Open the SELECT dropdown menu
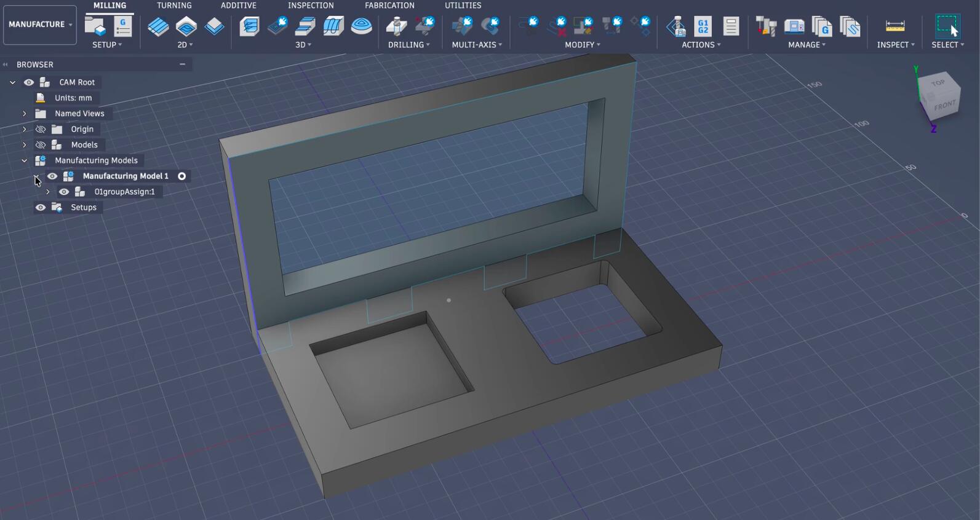980x520 pixels. point(948,45)
